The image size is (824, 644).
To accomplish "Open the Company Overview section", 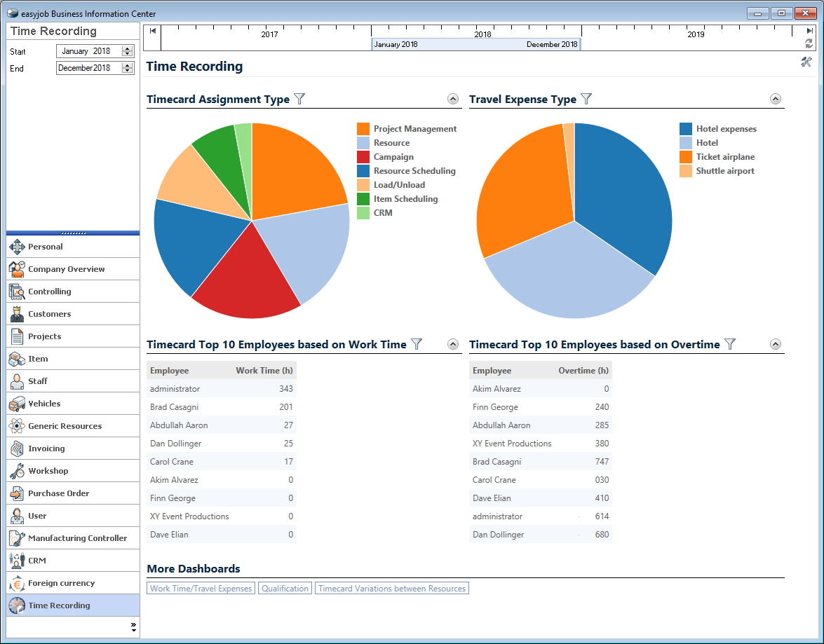I will coord(67,269).
